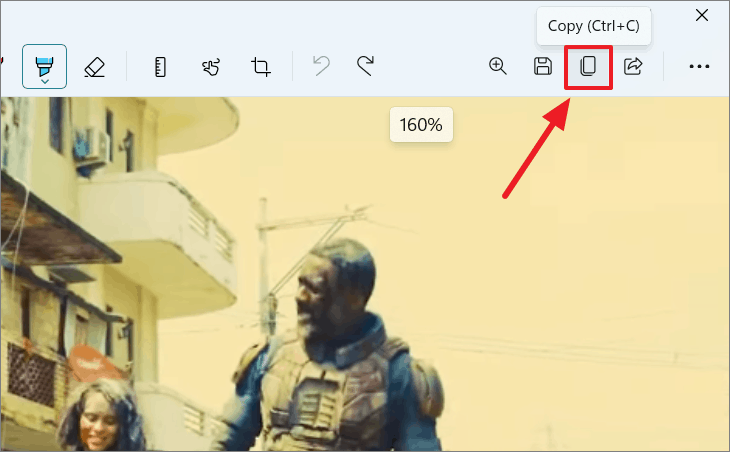Open the See more three-dot menu
730x452 pixels.
[x=699, y=67]
